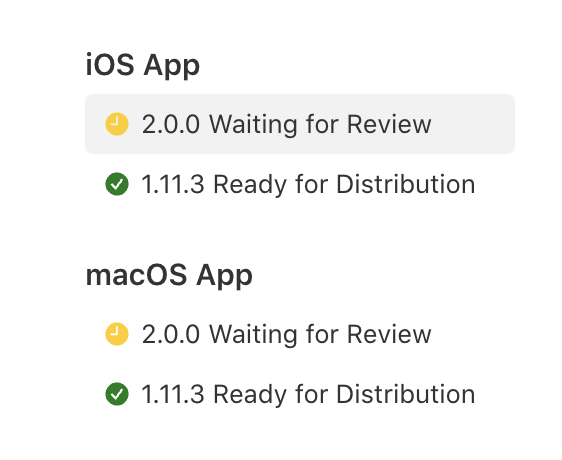The width and height of the screenshot is (562, 460).
Task: Select iOS 2.0.0 Waiting for Review
Action: (x=300, y=124)
